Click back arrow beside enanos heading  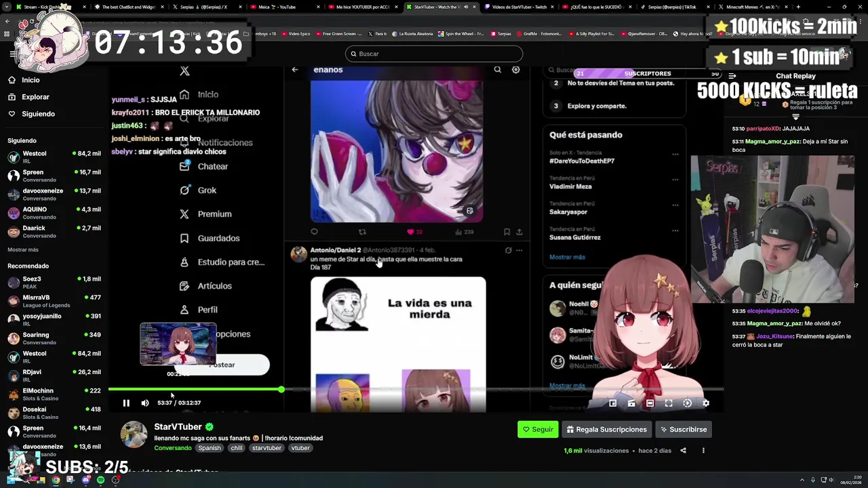pos(295,70)
